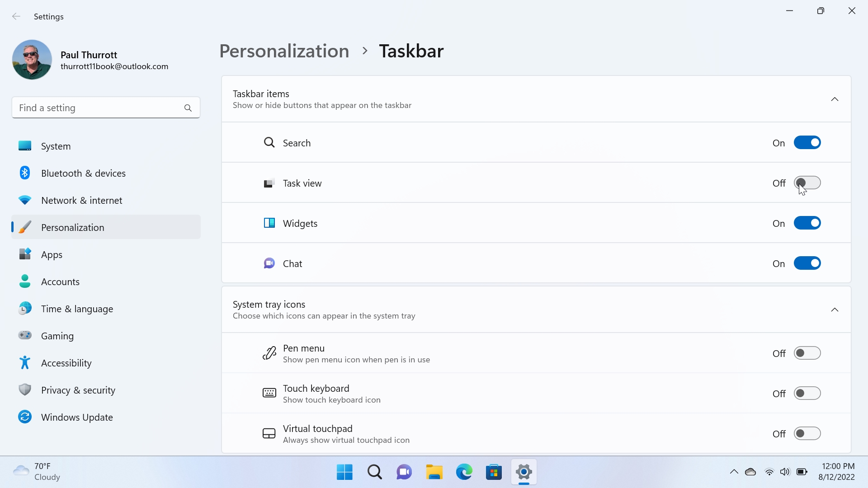Viewport: 868px width, 488px height.
Task: Open Teams Chat icon on taskbar
Action: (x=404, y=472)
